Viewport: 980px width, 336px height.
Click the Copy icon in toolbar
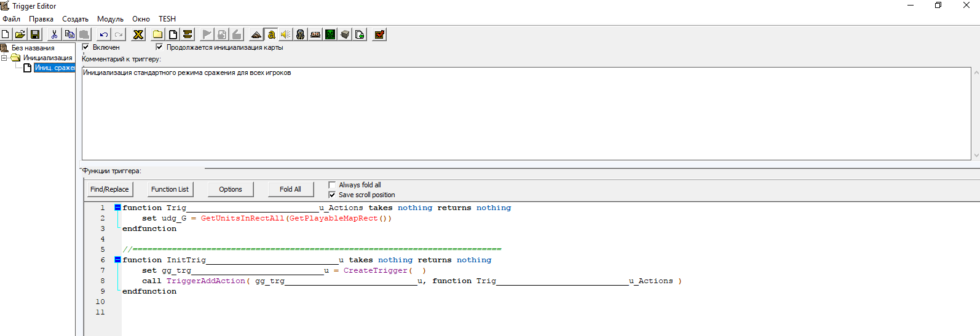coord(69,34)
